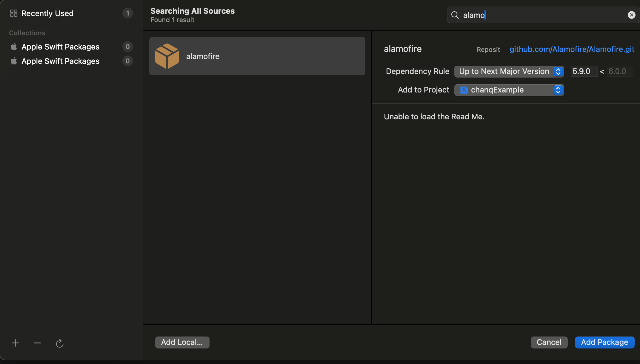This screenshot has height=364, width=640.
Task: Click the chanqExample Xcode project icon
Action: 464,90
